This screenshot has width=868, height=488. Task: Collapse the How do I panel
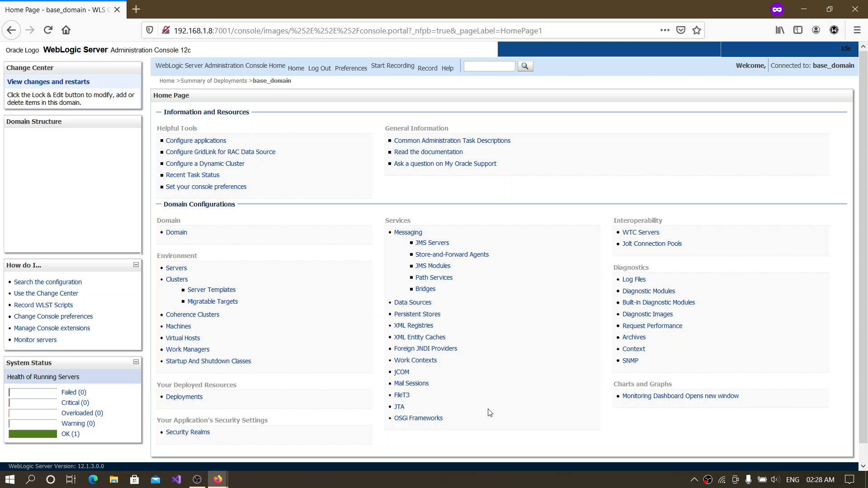pyautogui.click(x=136, y=265)
